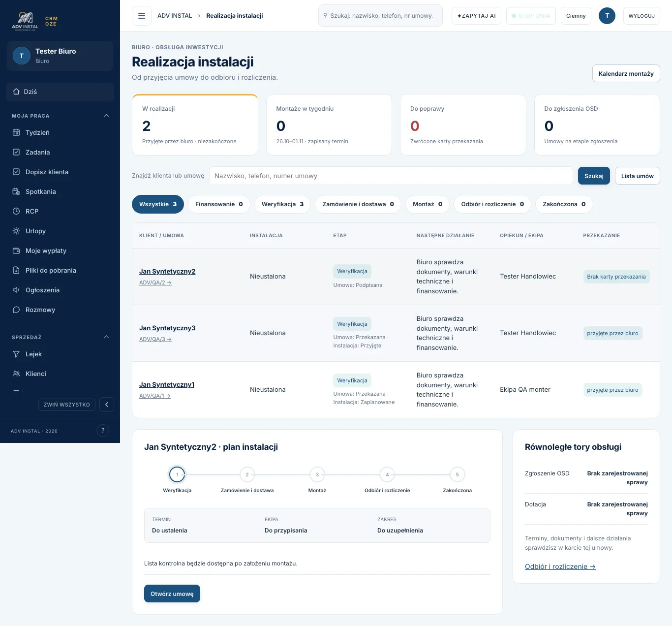Open the Tydzień calendar icon
Screen dimensions: 672x626
pyautogui.click(x=16, y=132)
